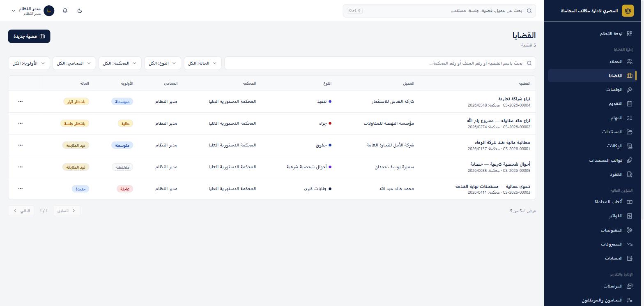Expand the مدير النظام user account menu

coord(33,11)
